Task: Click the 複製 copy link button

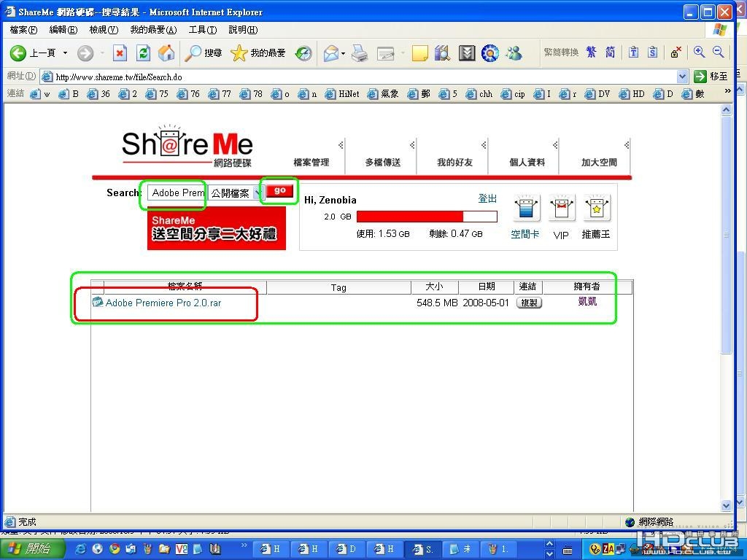Action: click(x=530, y=303)
